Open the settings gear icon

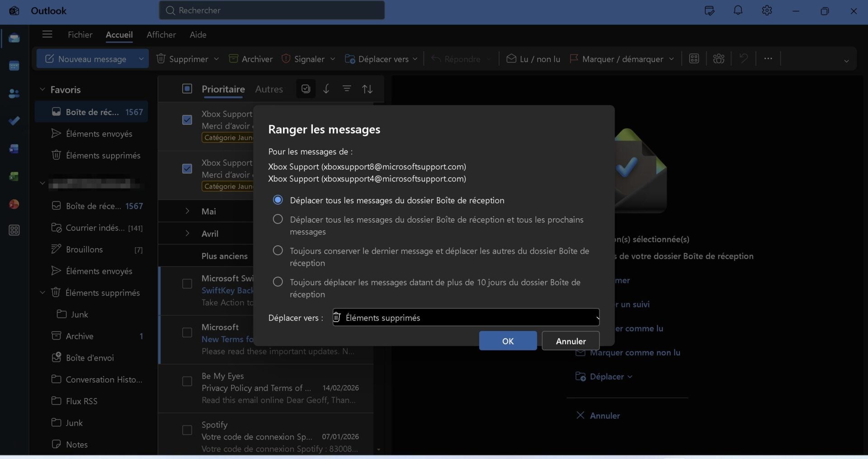[767, 10]
